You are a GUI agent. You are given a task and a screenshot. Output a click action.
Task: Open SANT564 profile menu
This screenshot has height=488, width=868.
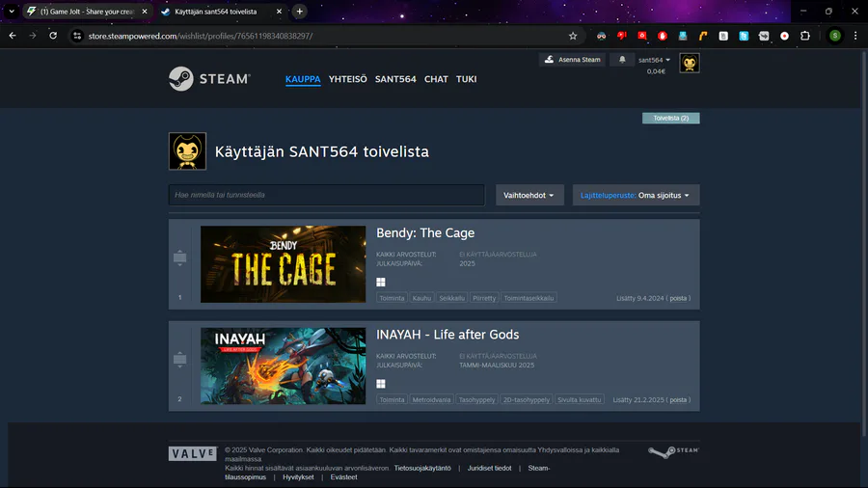[395, 79]
